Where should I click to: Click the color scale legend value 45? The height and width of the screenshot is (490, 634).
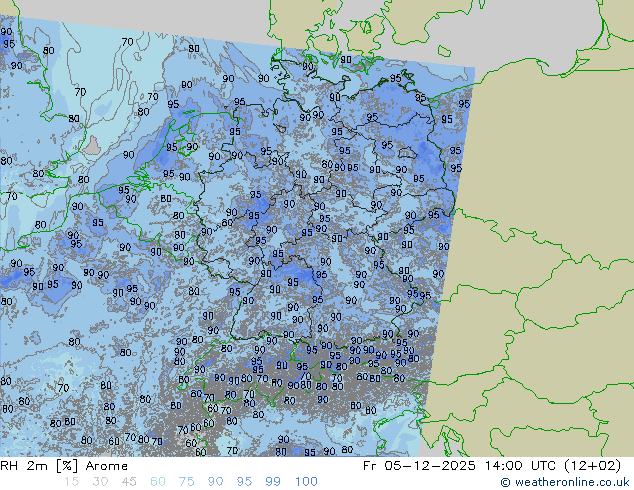pyautogui.click(x=129, y=482)
